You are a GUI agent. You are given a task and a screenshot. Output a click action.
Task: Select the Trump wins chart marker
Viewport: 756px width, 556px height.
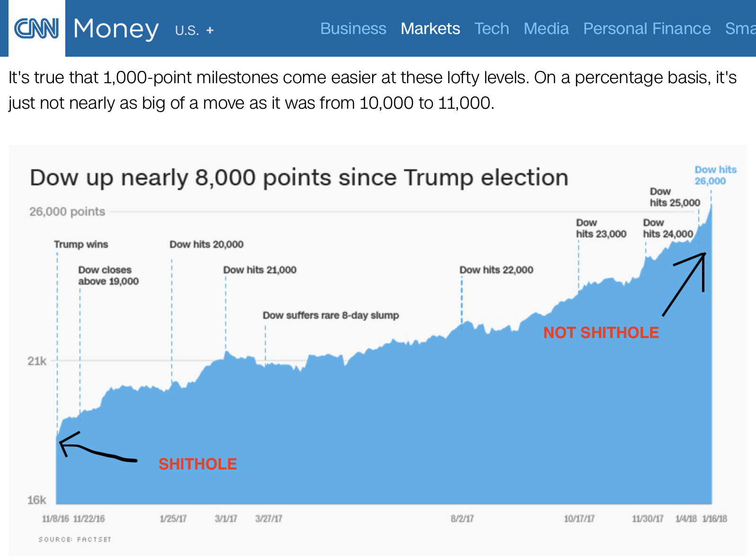(x=81, y=244)
